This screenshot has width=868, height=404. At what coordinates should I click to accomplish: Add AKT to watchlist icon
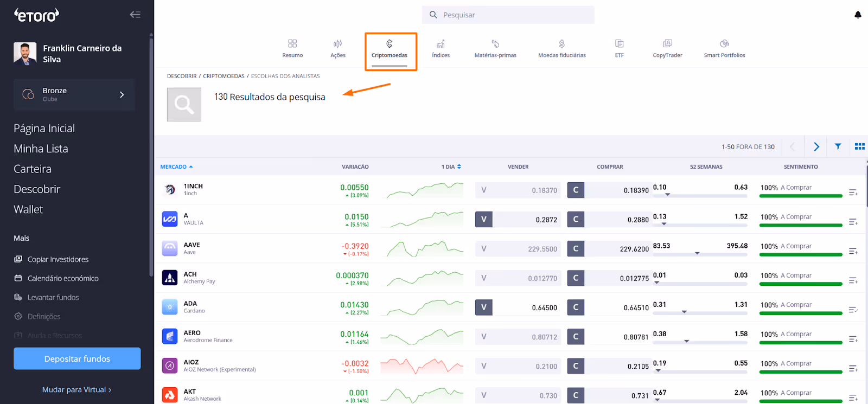click(853, 397)
